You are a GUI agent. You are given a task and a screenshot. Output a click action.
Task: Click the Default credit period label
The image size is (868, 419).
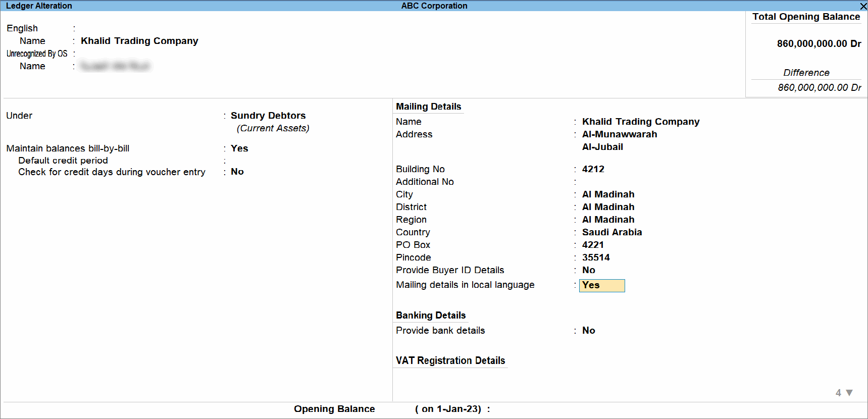click(x=63, y=161)
